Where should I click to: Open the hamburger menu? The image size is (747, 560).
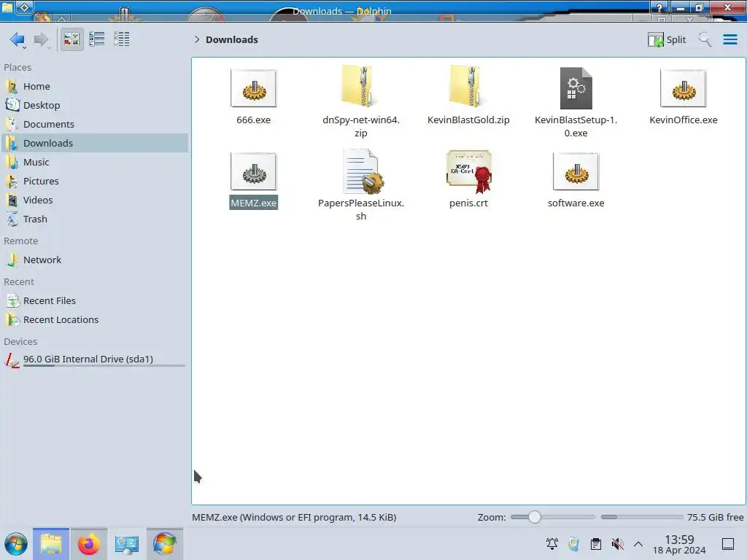pos(729,39)
